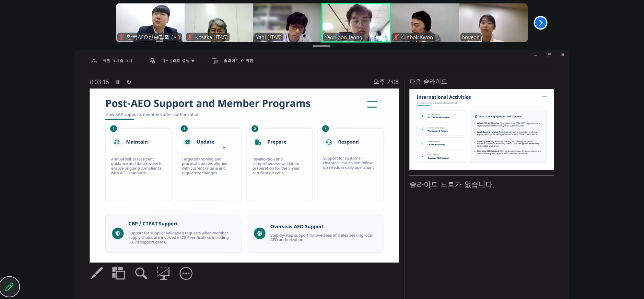Viewport: 644px width, 299px height.
Task: Pause the presentation timer
Action: pyautogui.click(x=118, y=82)
